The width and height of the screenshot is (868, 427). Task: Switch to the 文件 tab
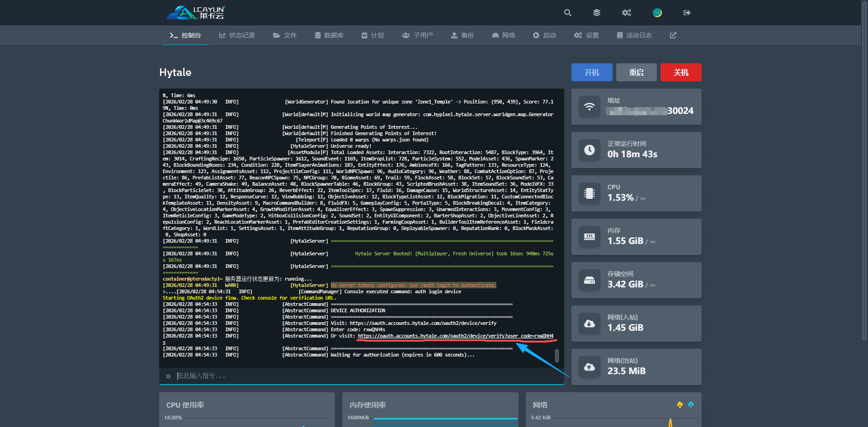tap(285, 35)
